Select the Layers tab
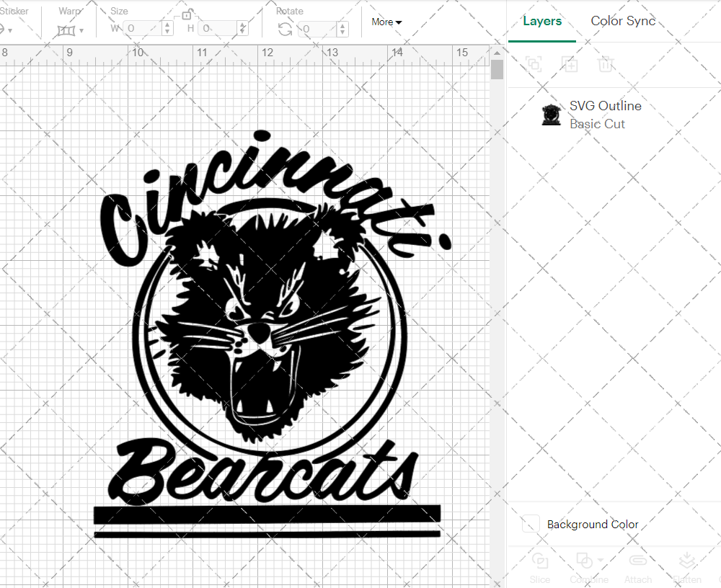This screenshot has width=721, height=588. tap(542, 21)
